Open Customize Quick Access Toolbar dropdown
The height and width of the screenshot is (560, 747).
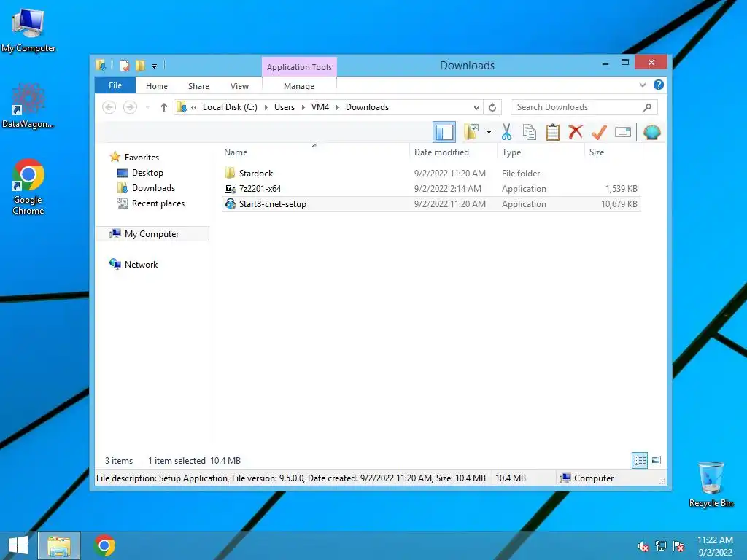point(155,66)
